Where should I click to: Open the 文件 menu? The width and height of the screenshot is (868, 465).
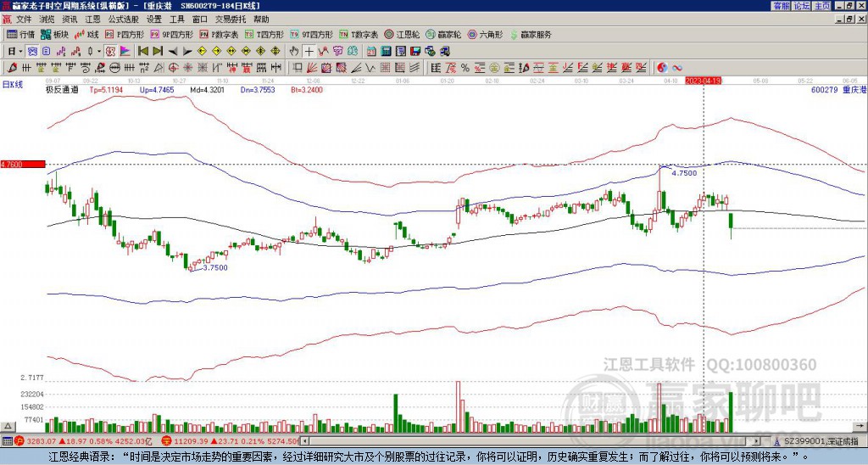(24, 20)
